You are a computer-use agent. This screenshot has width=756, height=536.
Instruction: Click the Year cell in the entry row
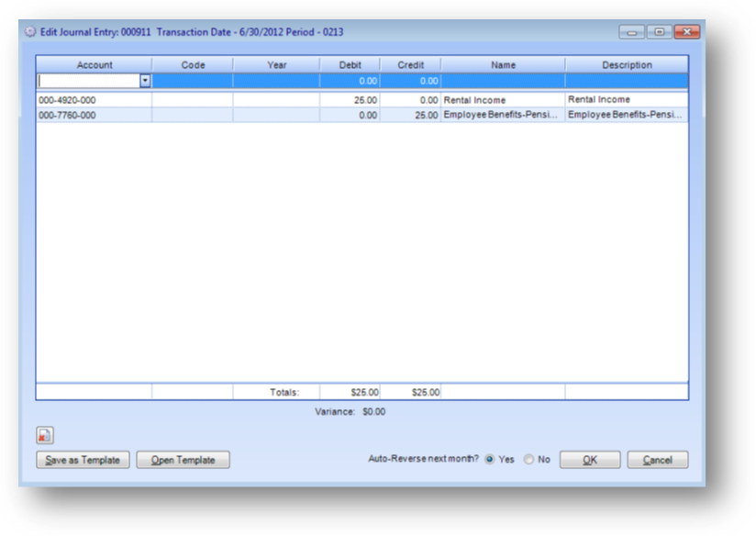[x=276, y=81]
